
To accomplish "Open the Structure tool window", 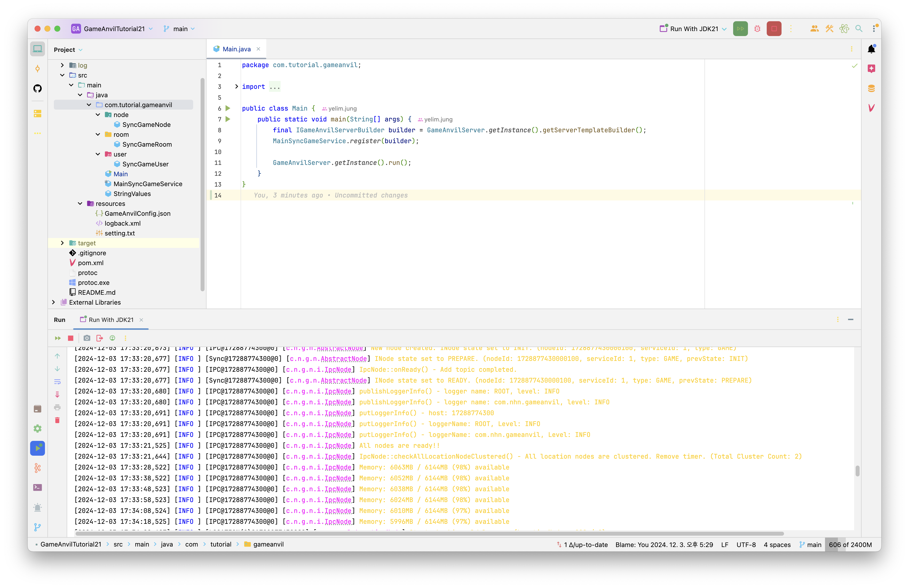I will (x=38, y=113).
